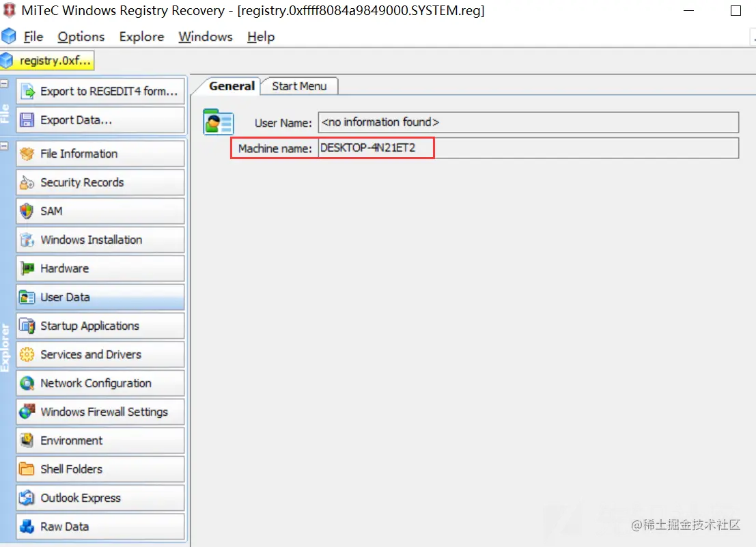Open the Raw Data view

pyautogui.click(x=100, y=527)
